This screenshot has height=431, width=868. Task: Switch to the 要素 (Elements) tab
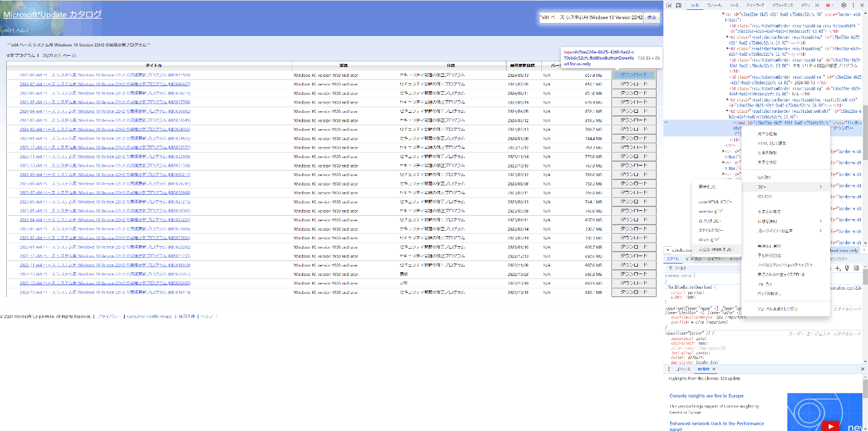(x=694, y=5)
